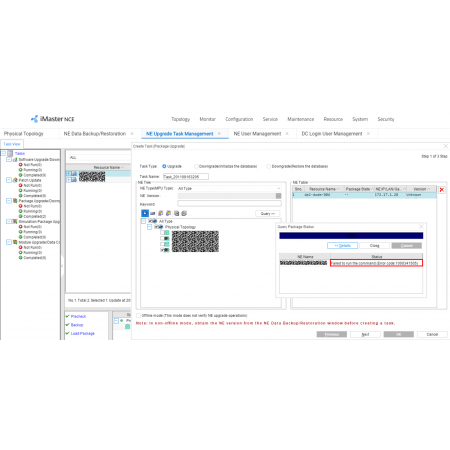The width and height of the screenshot is (450, 450).
Task: Click the Package Upgrade/Downgrade node icon
Action: [x=15, y=201]
